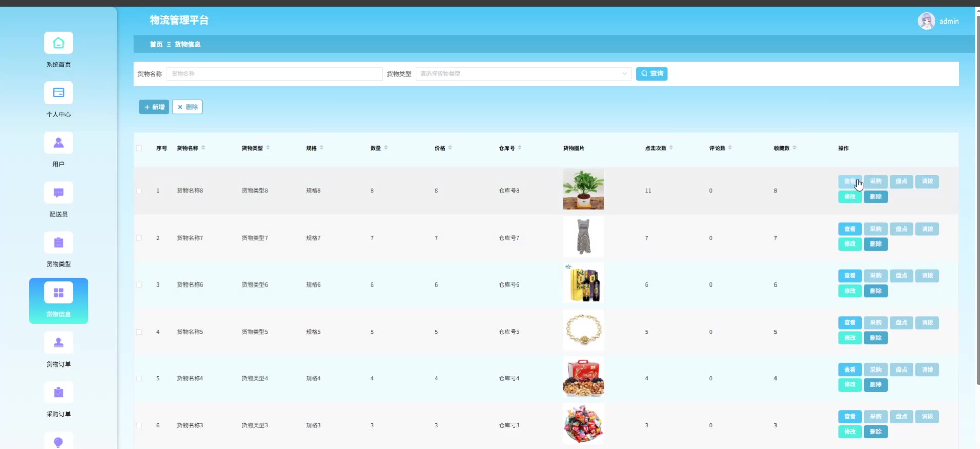Sort the table by 货物名称 column
980x449 pixels.
203,148
